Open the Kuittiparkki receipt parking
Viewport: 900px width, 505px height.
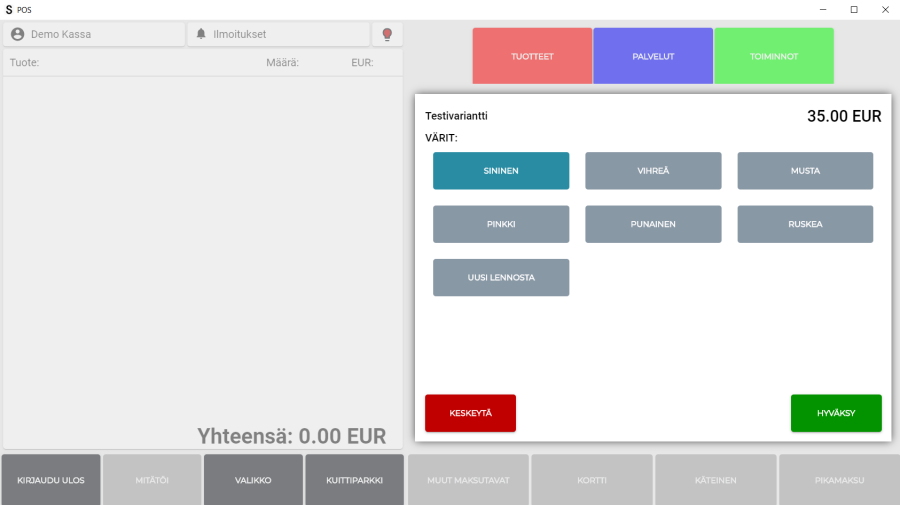(x=354, y=480)
